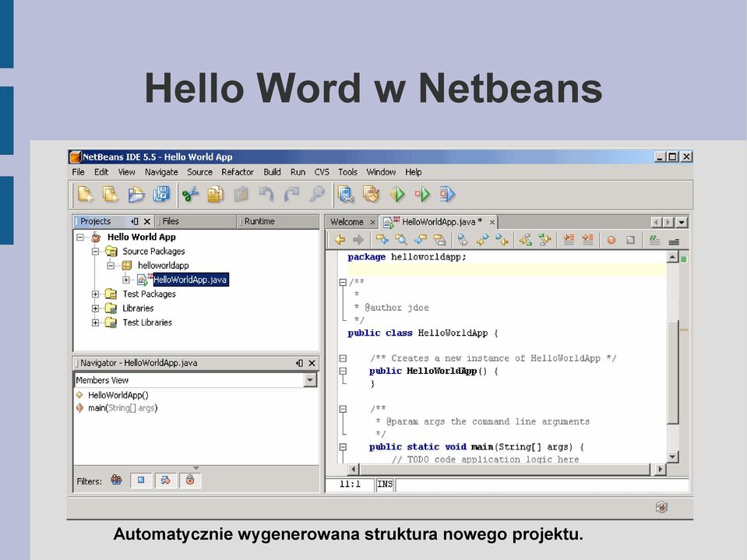Collapse the helloworldapp package node
The width and height of the screenshot is (747, 560).
click(x=111, y=266)
